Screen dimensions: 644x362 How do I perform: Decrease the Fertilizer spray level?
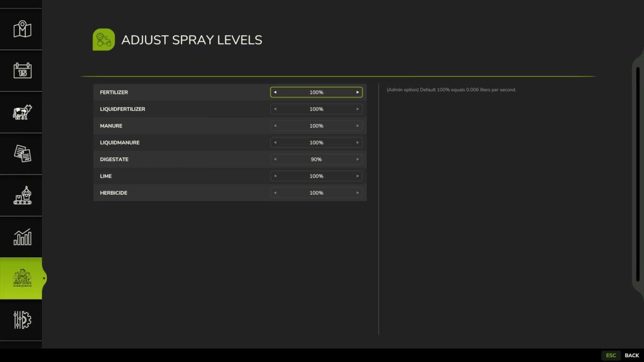pyautogui.click(x=275, y=92)
